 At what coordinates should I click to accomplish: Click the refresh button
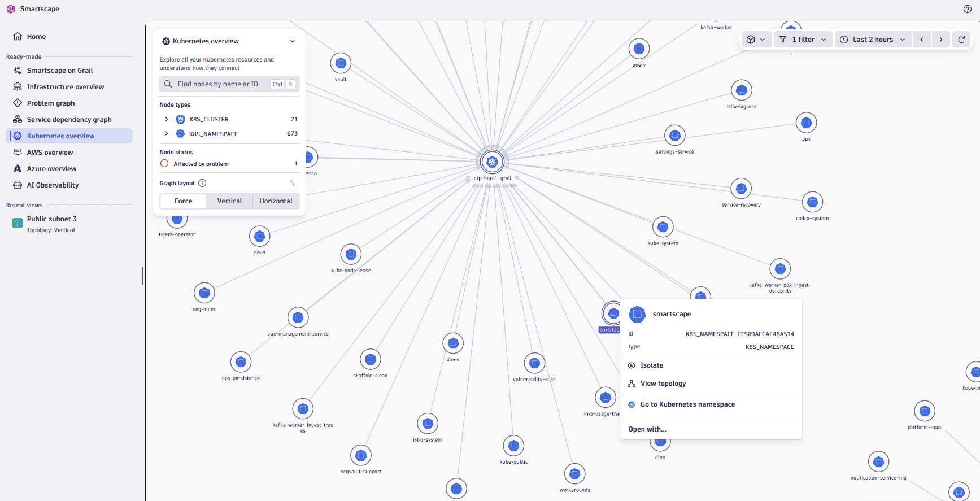961,40
